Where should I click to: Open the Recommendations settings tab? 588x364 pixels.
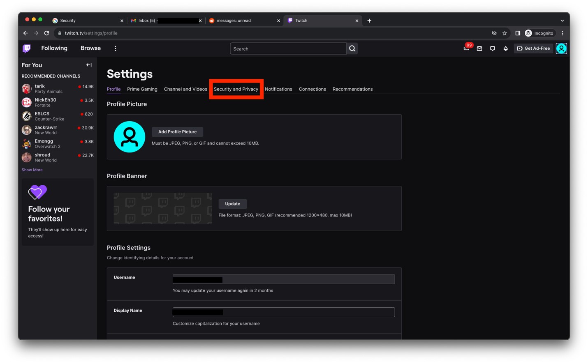352,89
